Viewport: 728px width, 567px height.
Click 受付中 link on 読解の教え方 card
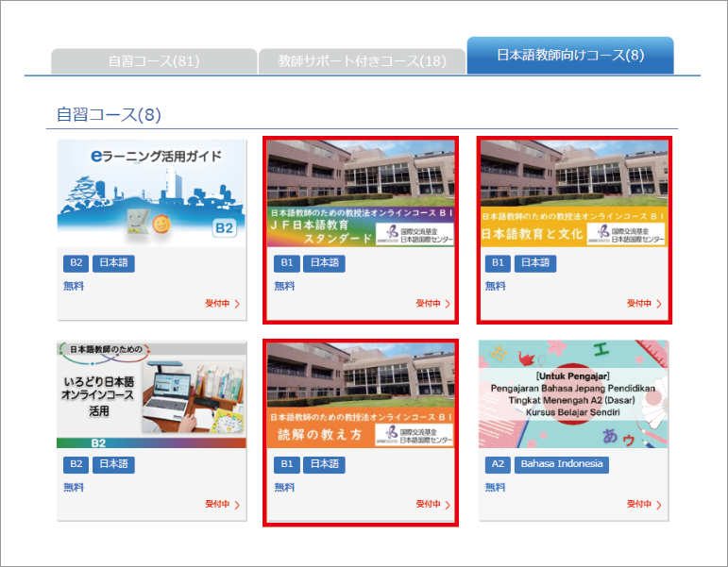click(432, 505)
